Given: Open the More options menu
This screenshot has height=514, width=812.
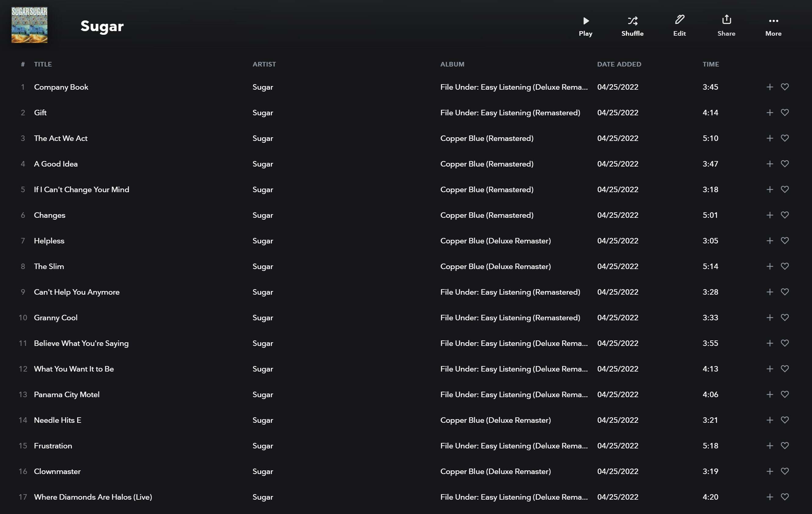Looking at the screenshot, I should click(x=773, y=26).
